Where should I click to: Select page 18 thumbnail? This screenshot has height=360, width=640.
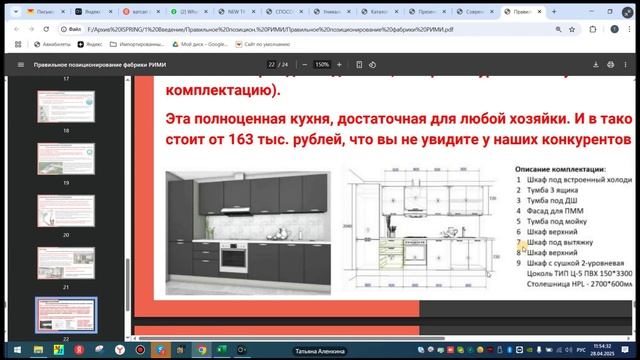[x=66, y=107]
